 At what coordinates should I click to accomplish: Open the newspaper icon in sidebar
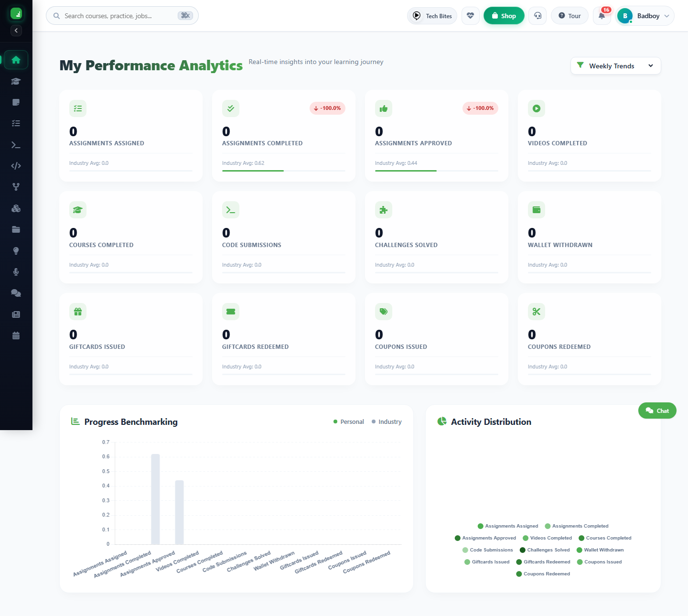point(16,314)
